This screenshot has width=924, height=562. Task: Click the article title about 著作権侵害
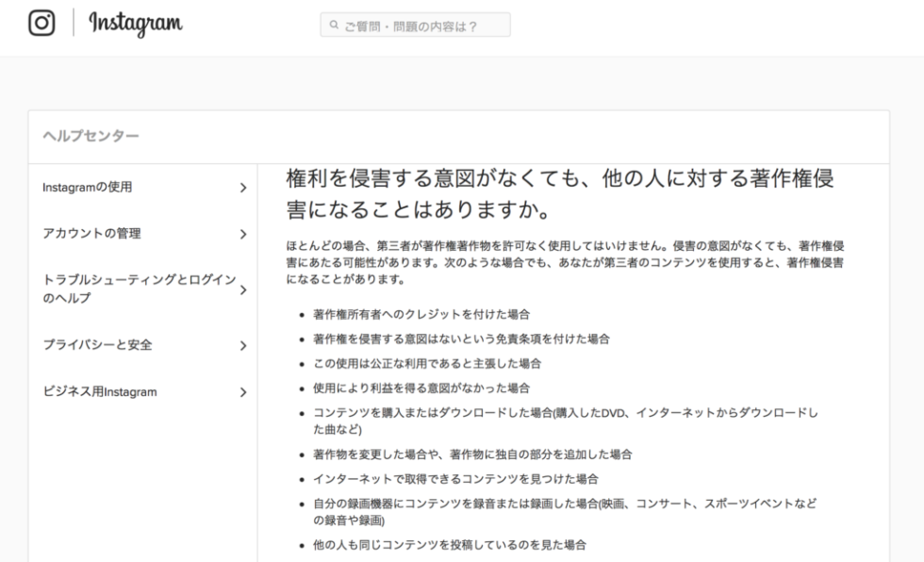click(x=559, y=191)
